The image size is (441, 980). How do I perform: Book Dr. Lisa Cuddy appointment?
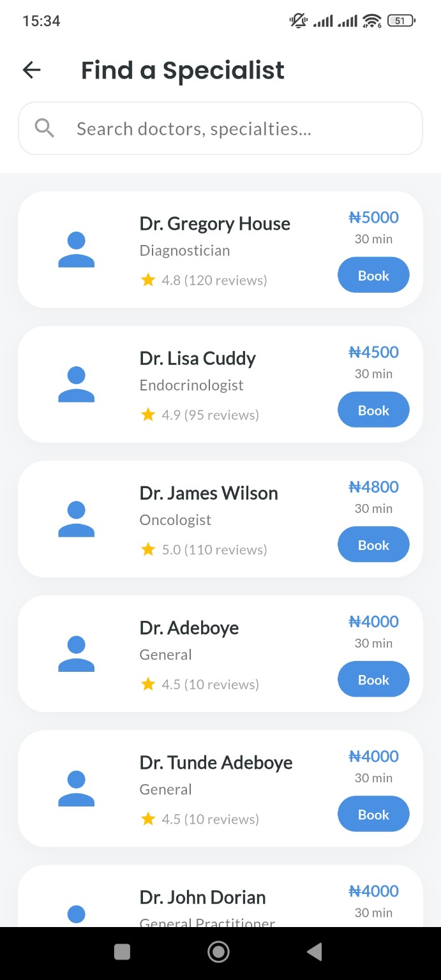[373, 410]
